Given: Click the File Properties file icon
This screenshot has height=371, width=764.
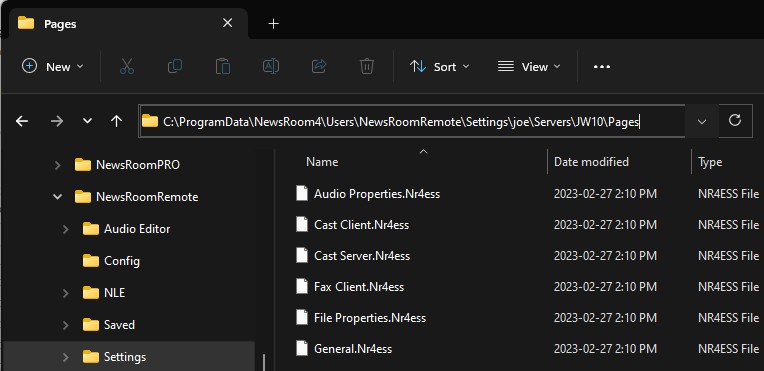Looking at the screenshot, I should (x=302, y=317).
